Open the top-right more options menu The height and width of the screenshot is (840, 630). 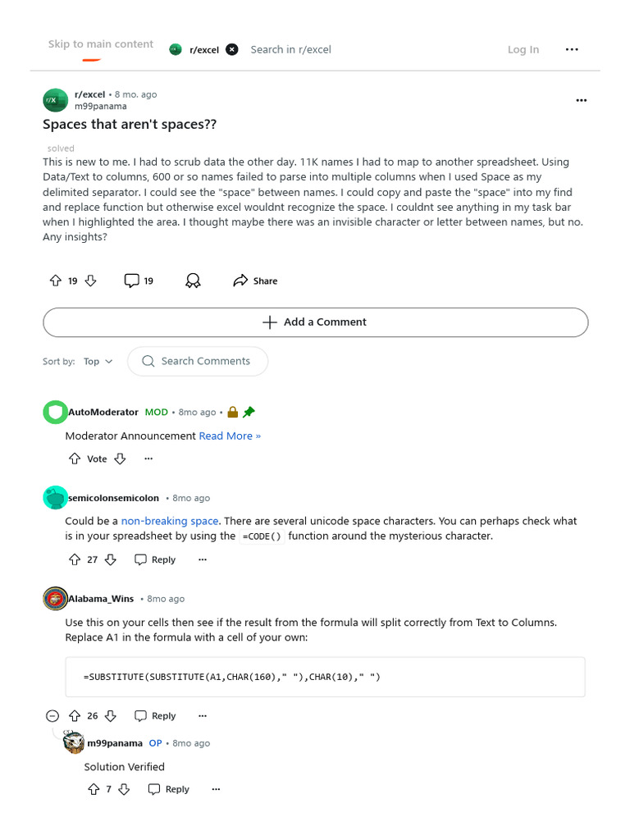click(x=572, y=49)
